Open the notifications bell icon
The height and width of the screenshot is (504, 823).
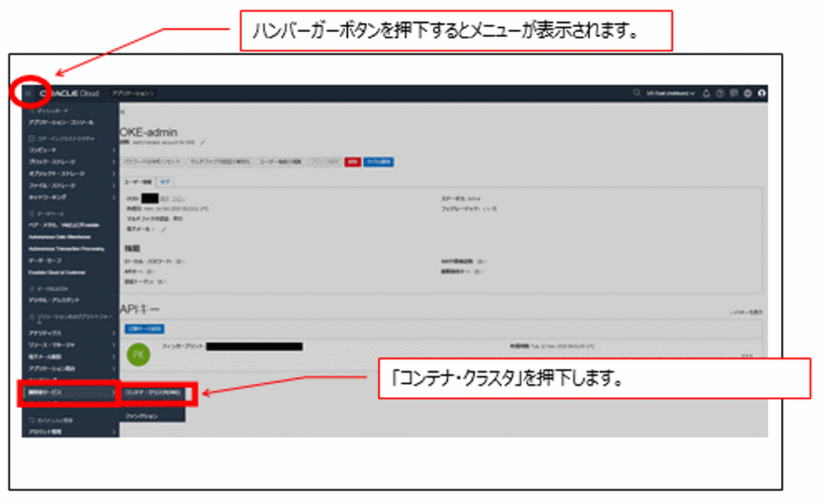[706, 93]
